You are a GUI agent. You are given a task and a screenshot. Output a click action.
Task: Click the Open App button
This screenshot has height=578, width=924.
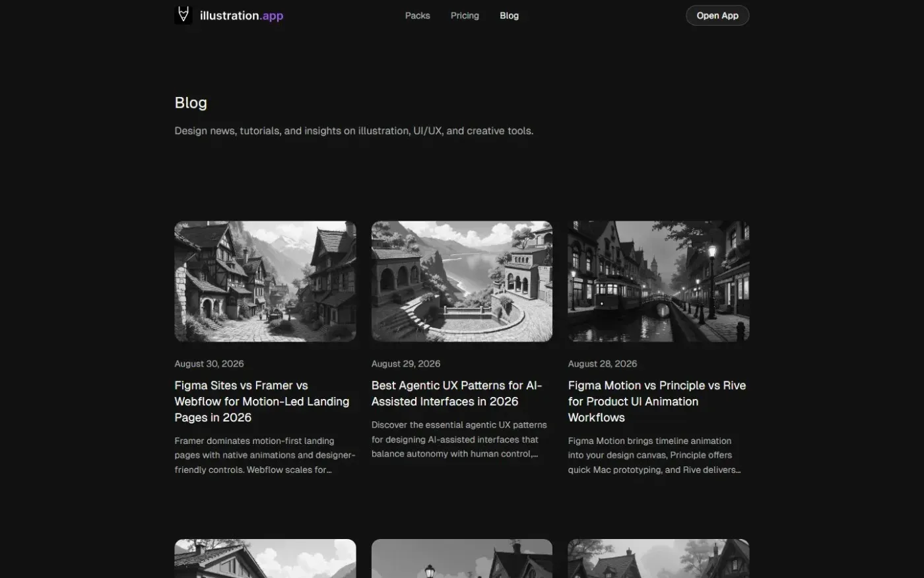pos(717,15)
